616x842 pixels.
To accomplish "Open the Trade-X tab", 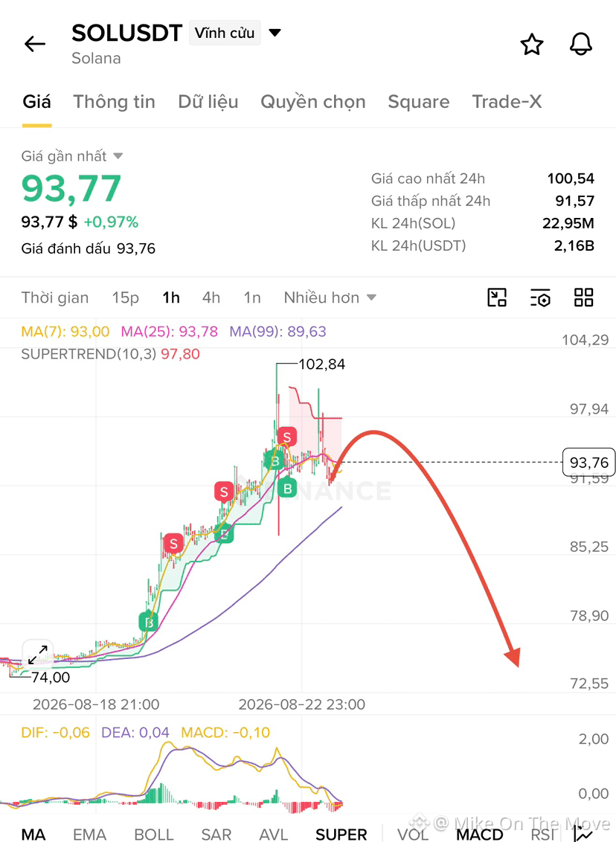I will click(x=507, y=101).
